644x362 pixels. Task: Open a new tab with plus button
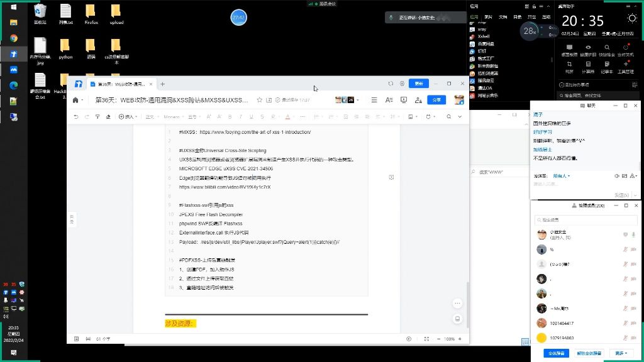coord(163,84)
